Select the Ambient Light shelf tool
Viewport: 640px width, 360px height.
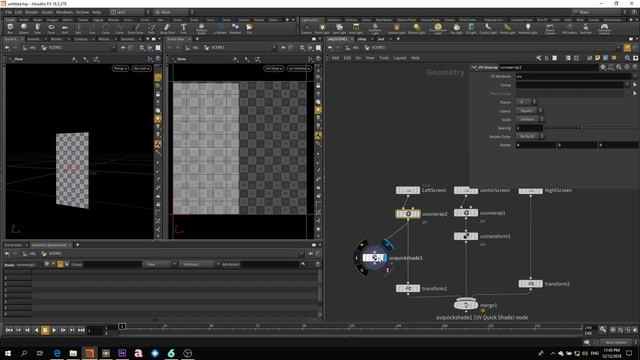[x=528, y=28]
